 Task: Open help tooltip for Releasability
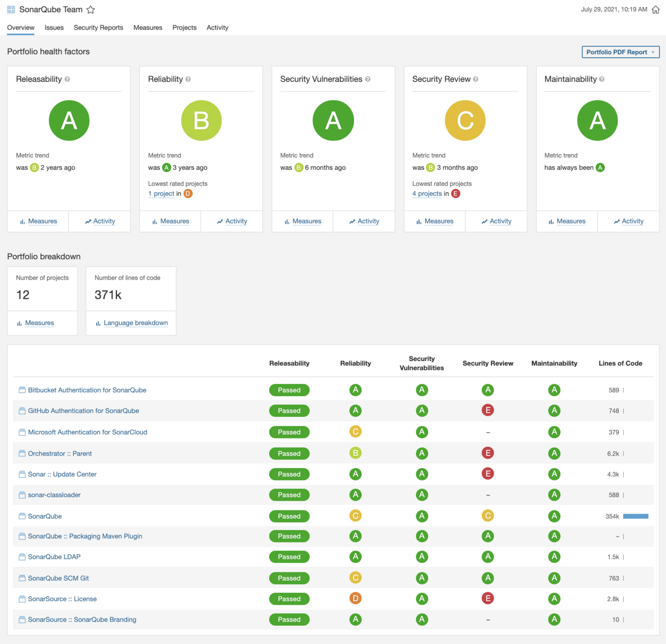point(67,79)
